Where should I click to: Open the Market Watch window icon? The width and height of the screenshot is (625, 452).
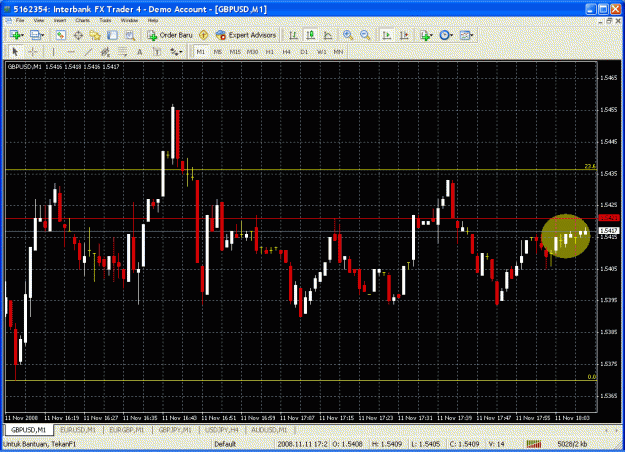tap(61, 35)
